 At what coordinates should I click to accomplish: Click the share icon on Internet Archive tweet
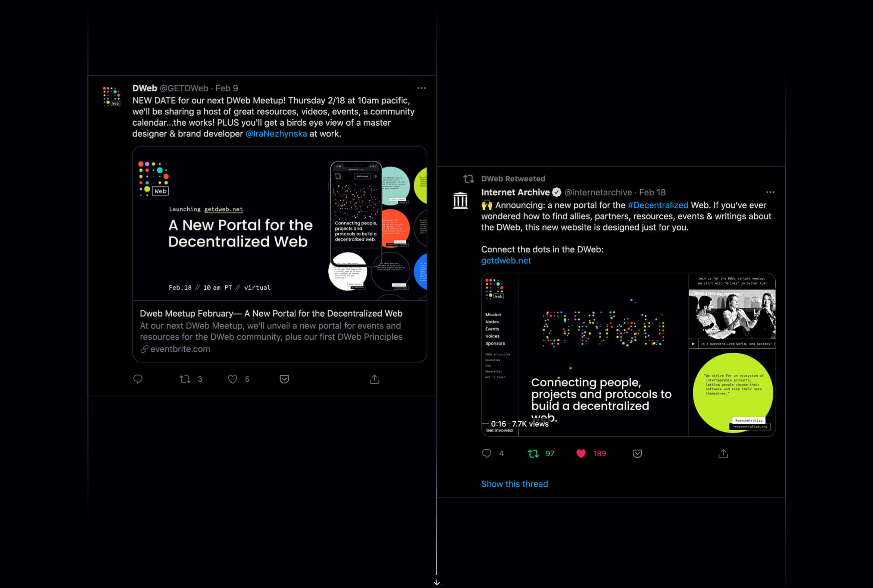[x=723, y=453]
